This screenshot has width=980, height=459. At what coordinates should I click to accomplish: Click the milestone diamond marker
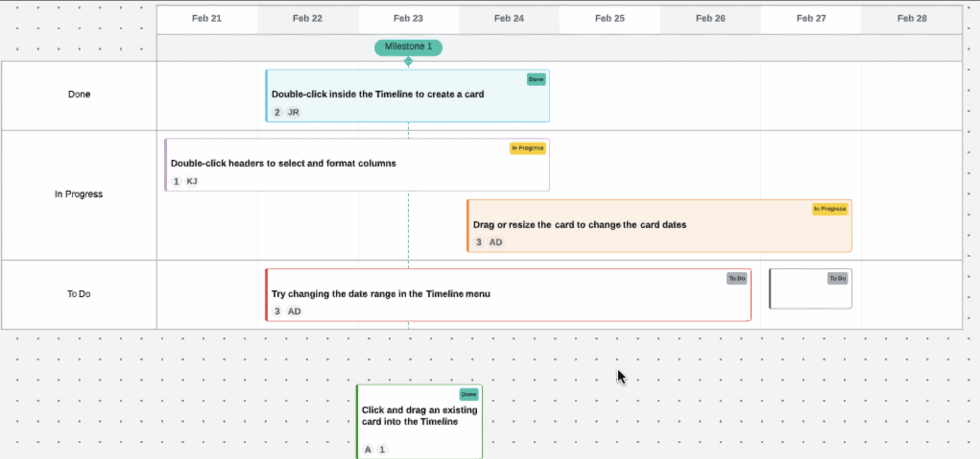tap(408, 62)
